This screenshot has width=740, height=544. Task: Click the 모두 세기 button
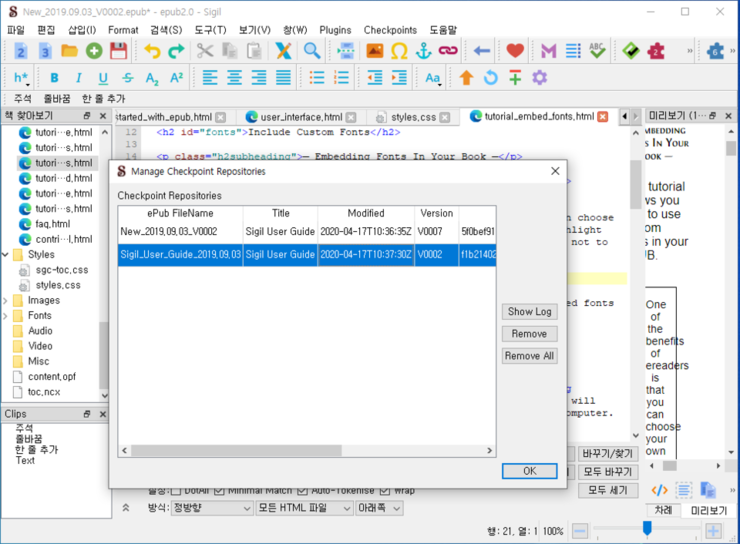[x=608, y=490]
